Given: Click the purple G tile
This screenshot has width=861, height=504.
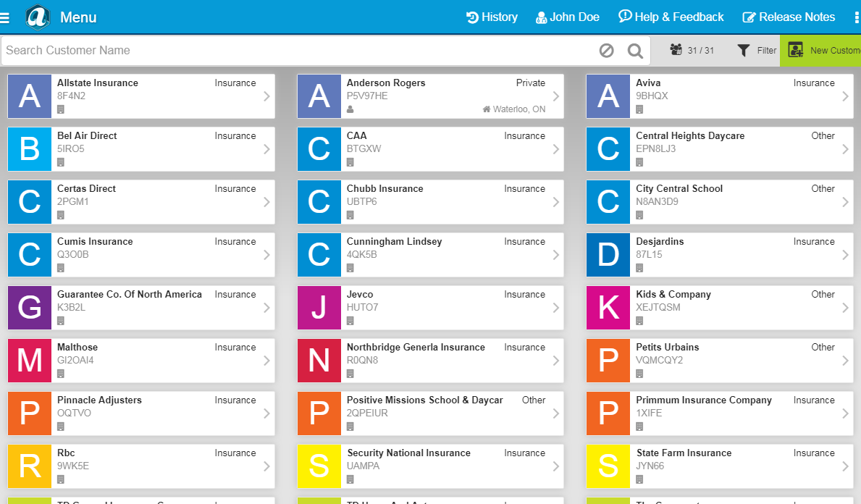Looking at the screenshot, I should coord(30,308).
